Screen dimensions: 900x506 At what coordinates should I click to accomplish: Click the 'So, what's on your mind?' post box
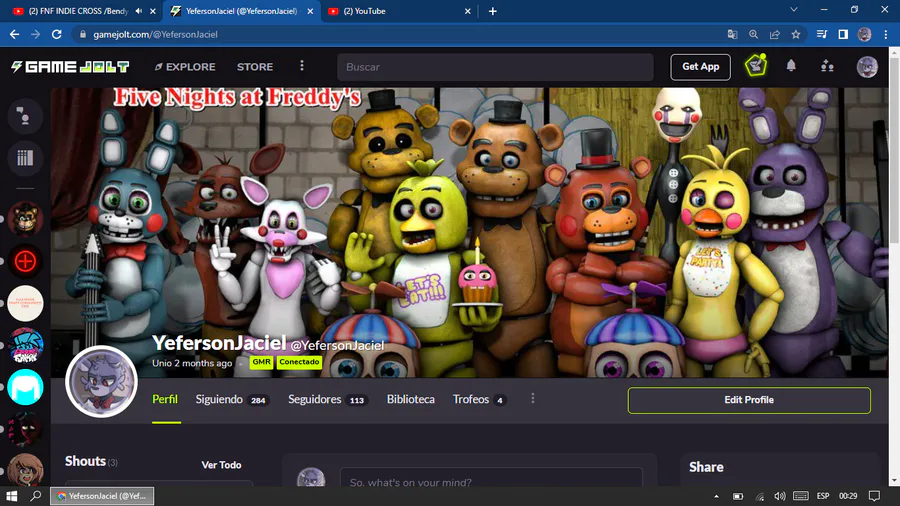491,478
